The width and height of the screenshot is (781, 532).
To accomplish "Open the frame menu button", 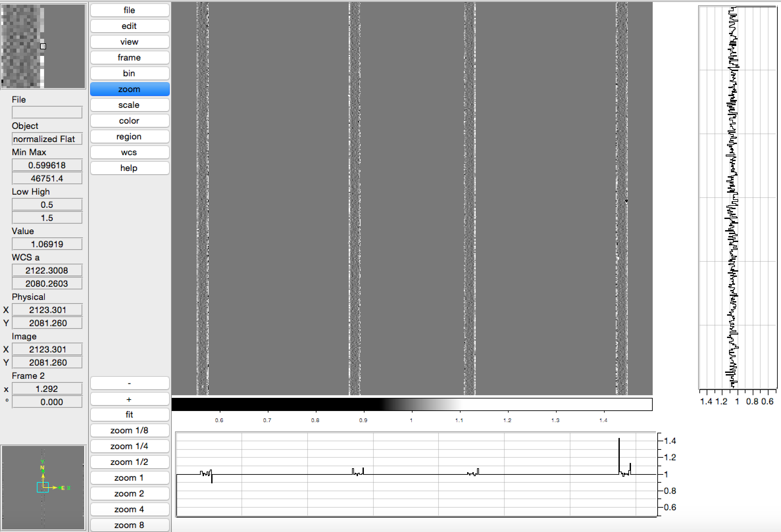I will coord(129,58).
